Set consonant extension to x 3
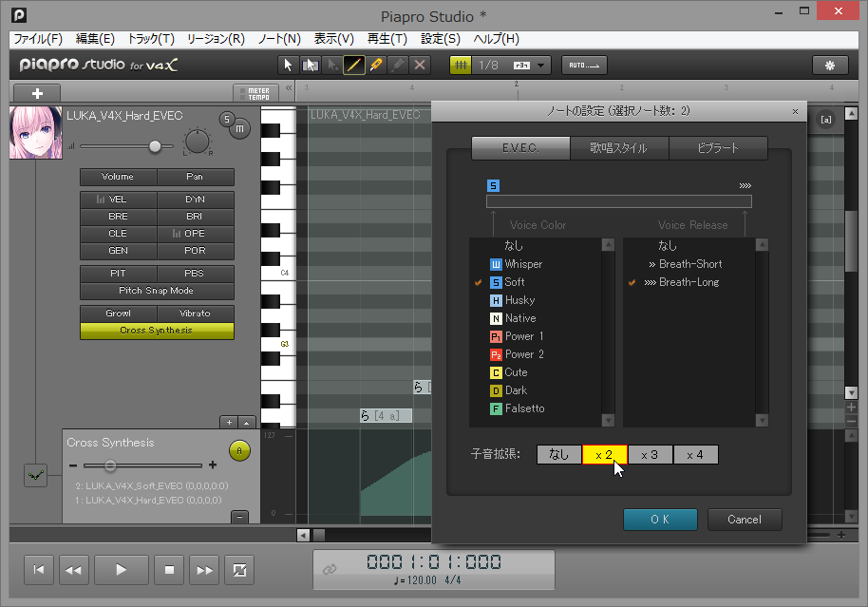This screenshot has width=868, height=607. coord(650,455)
